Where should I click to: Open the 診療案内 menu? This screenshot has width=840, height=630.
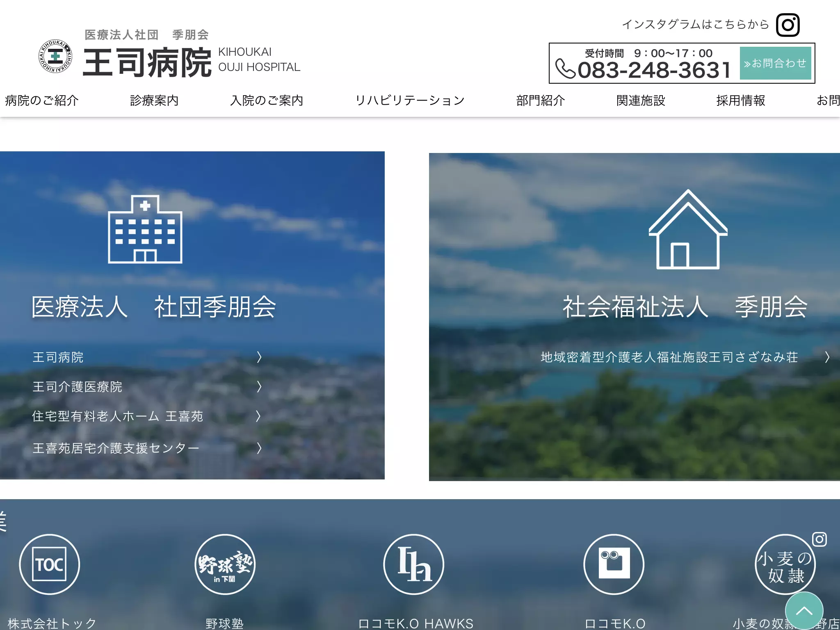pyautogui.click(x=154, y=100)
